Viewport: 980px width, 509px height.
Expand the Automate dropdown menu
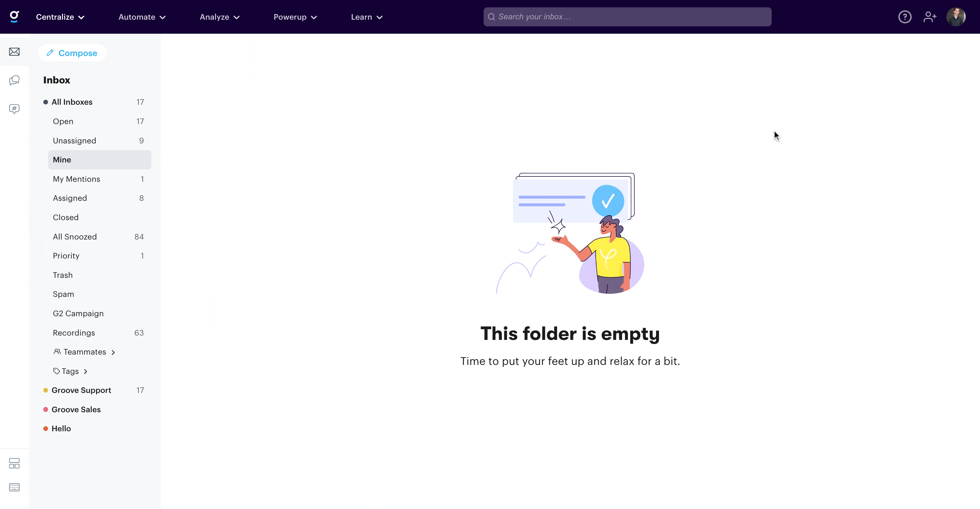click(142, 17)
